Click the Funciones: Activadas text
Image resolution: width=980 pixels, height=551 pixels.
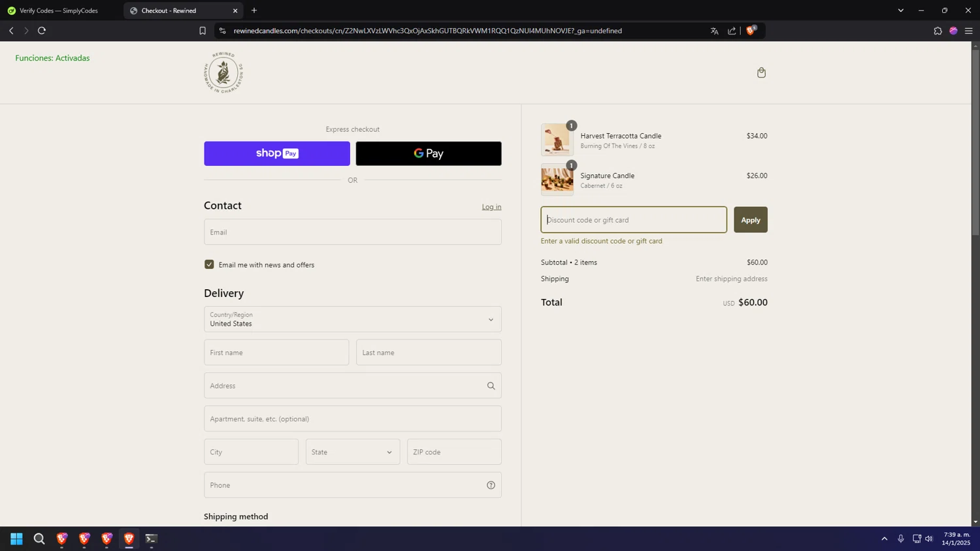tap(53, 58)
